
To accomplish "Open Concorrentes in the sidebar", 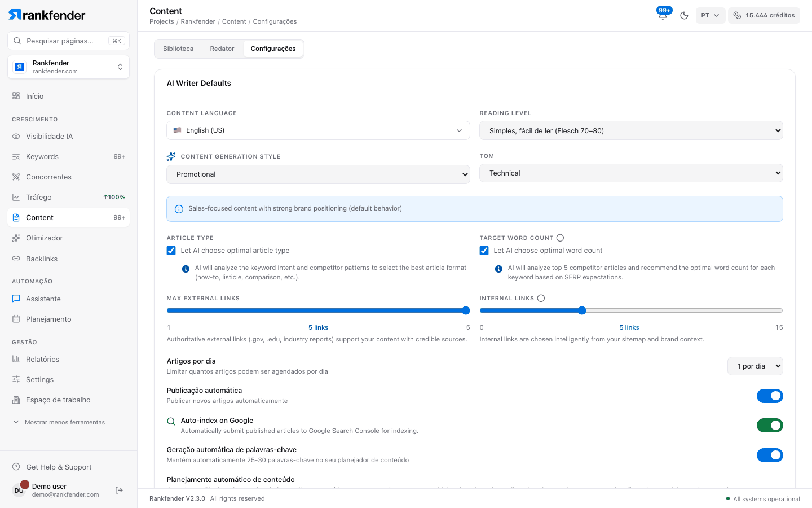I will click(x=68, y=177).
